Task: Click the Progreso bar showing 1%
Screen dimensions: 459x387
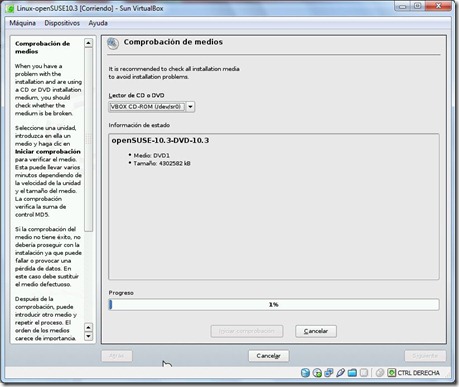Action: coord(274,304)
